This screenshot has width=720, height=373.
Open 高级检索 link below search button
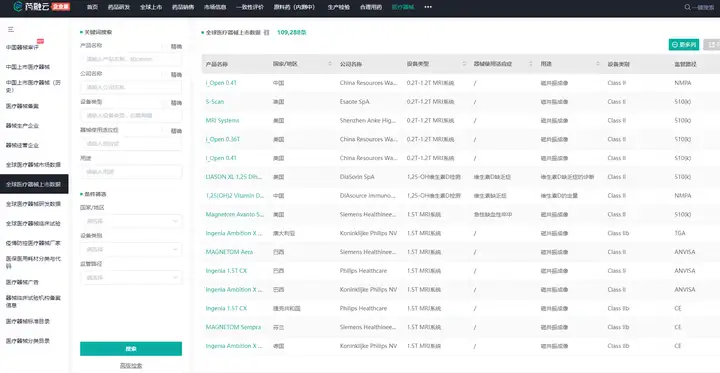(131, 366)
